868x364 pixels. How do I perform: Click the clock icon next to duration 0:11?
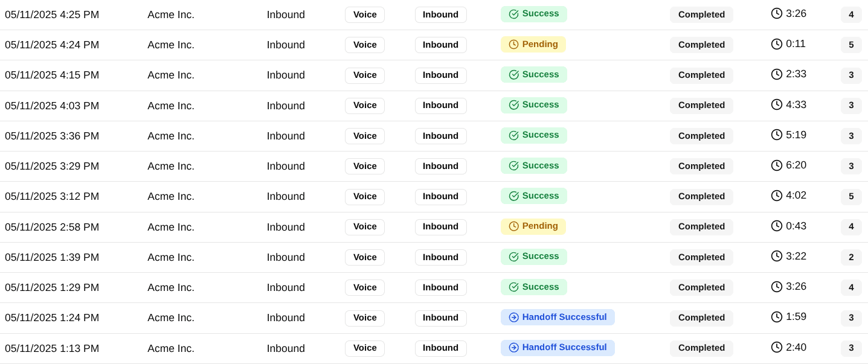(777, 44)
